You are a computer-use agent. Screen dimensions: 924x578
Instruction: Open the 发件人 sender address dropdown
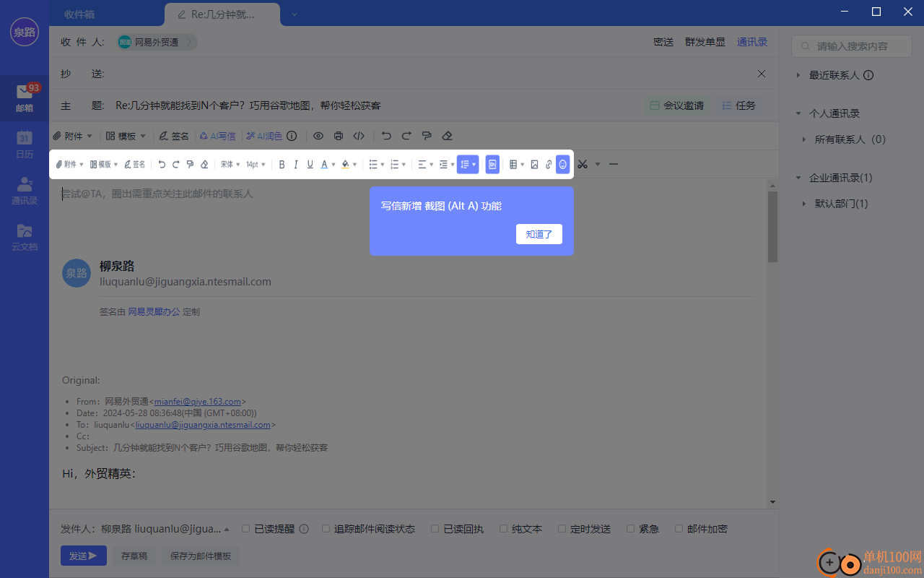[227, 529]
